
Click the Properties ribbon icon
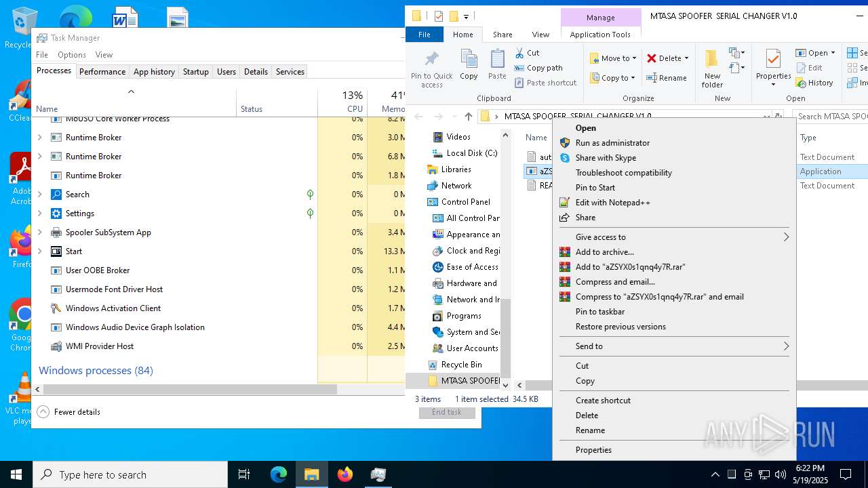tap(773, 68)
